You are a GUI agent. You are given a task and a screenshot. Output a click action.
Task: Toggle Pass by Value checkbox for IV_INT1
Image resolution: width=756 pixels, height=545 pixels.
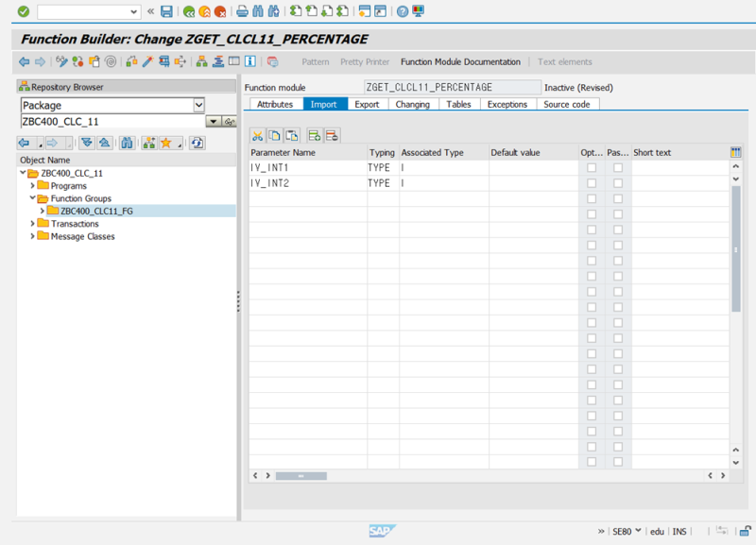(x=618, y=168)
